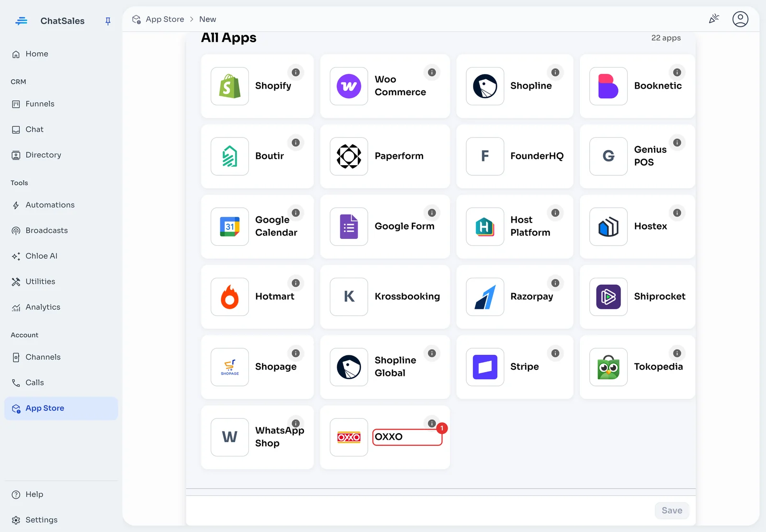Select the Tokopedia owl icon

tap(608, 367)
